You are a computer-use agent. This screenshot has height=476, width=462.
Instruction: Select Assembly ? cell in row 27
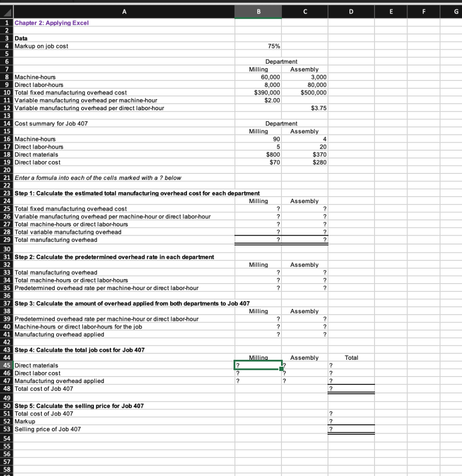point(305,224)
